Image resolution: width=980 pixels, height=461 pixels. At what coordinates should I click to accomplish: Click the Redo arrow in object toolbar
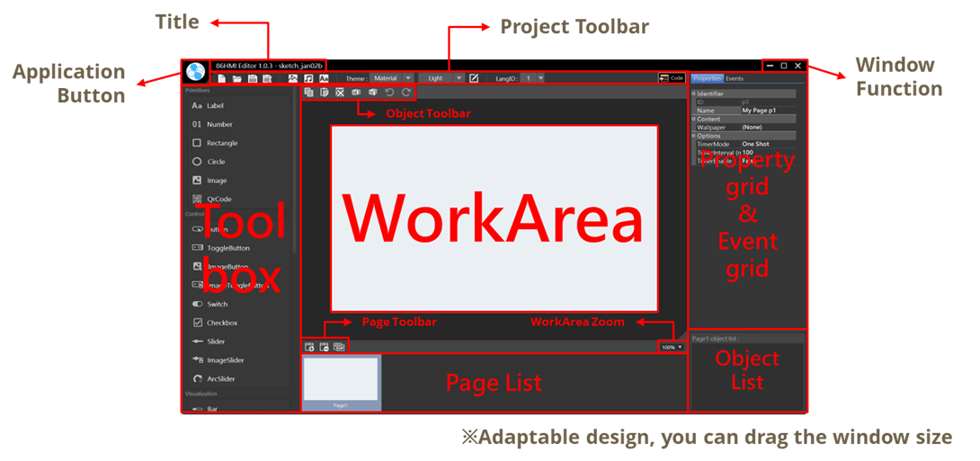[x=406, y=93]
